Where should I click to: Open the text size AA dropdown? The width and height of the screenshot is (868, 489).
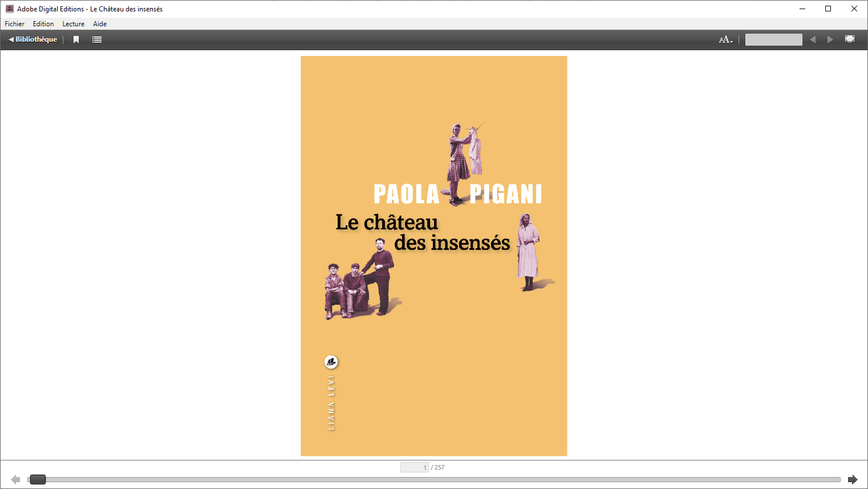tap(725, 39)
